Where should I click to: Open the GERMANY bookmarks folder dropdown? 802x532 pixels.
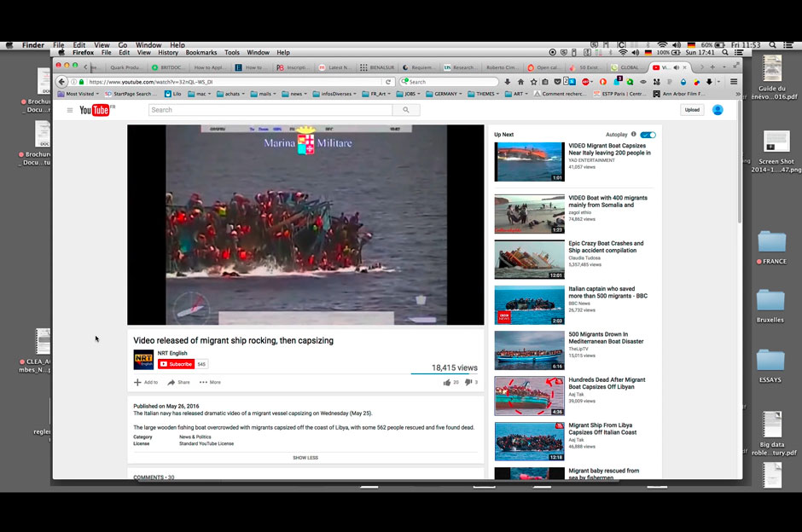[x=448, y=94]
